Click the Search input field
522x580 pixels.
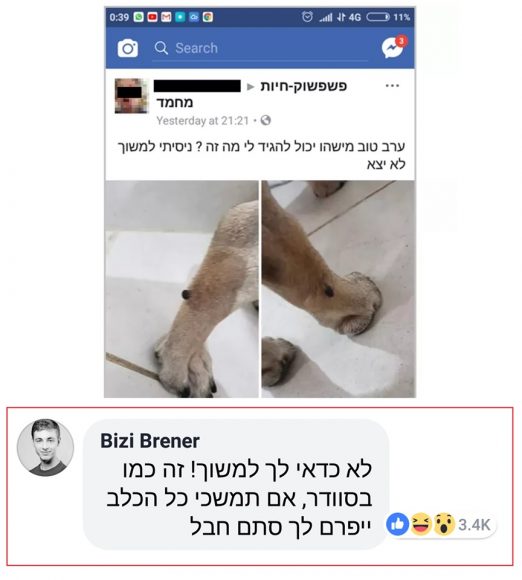[260, 48]
